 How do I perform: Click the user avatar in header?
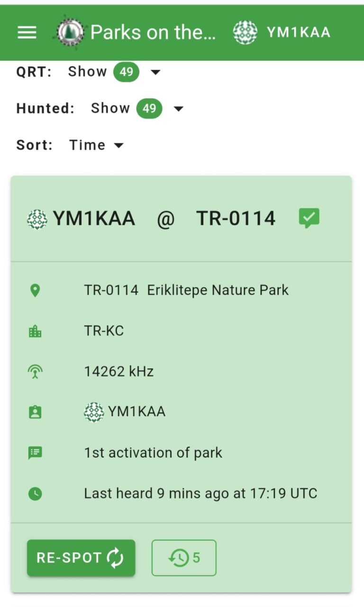coord(245,32)
